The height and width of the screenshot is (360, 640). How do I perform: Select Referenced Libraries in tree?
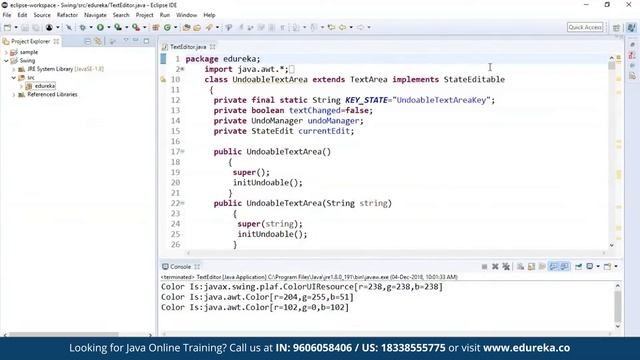(52, 95)
